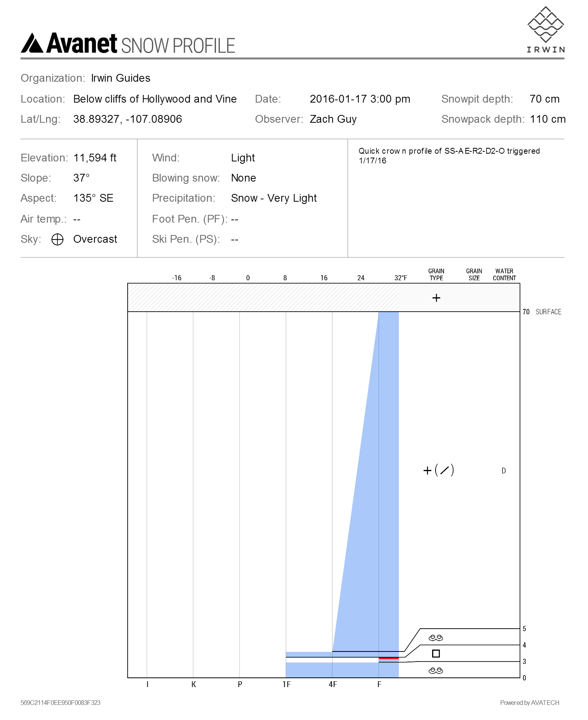Select the organization name 'Irwin Guides'
Viewport: 588px width, 720px height.
tap(121, 78)
